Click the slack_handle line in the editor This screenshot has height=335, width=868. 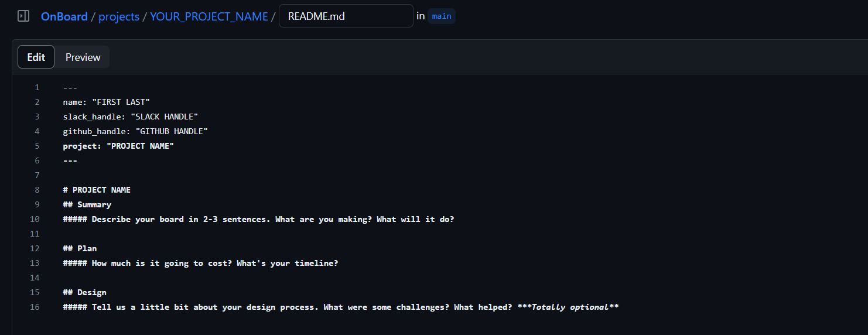(x=131, y=117)
